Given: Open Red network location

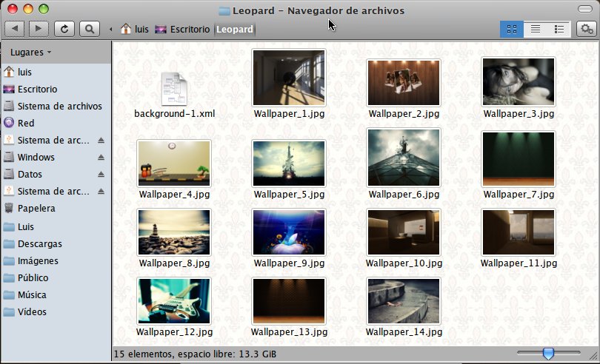Looking at the screenshot, I should (56, 123).
